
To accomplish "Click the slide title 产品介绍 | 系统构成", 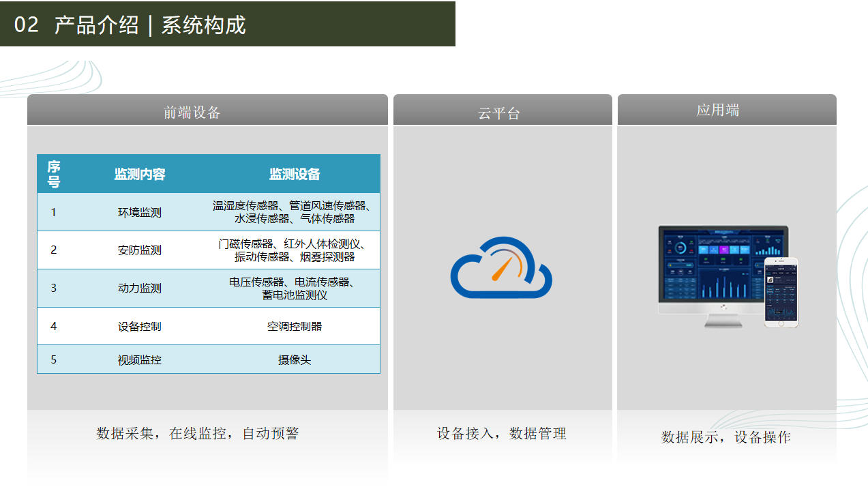I will (150, 25).
